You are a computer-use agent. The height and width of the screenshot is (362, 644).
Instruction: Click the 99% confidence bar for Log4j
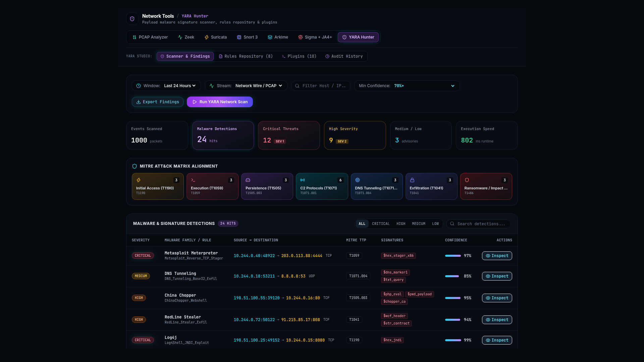[453, 340]
